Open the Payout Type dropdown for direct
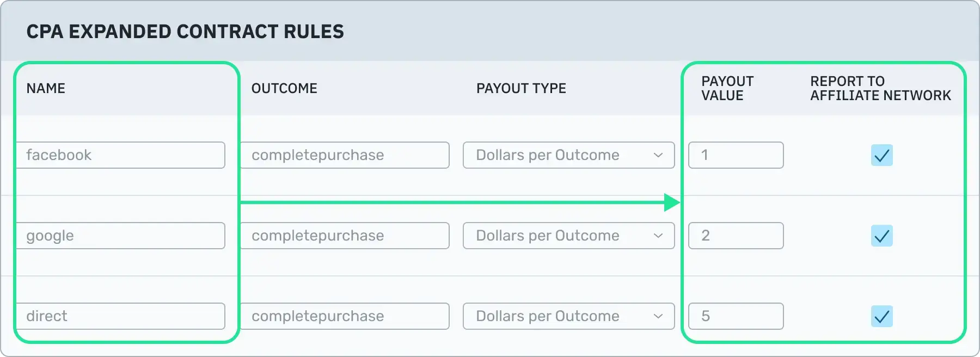Screen dimensions: 980x357 click(x=568, y=316)
